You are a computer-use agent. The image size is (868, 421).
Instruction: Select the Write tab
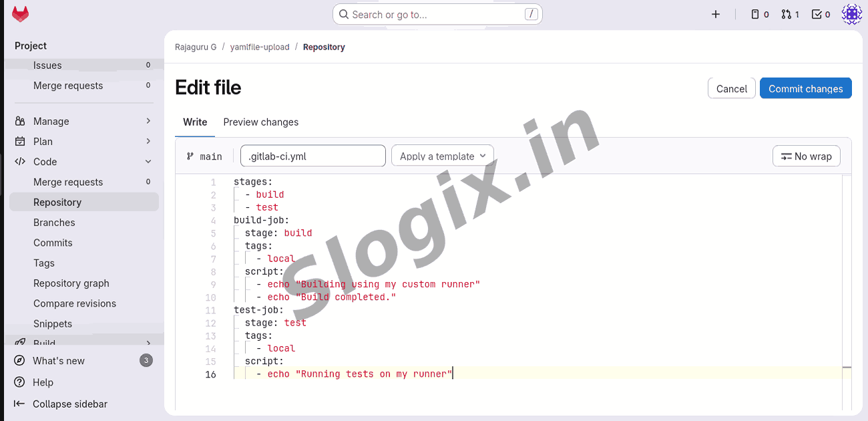point(195,122)
